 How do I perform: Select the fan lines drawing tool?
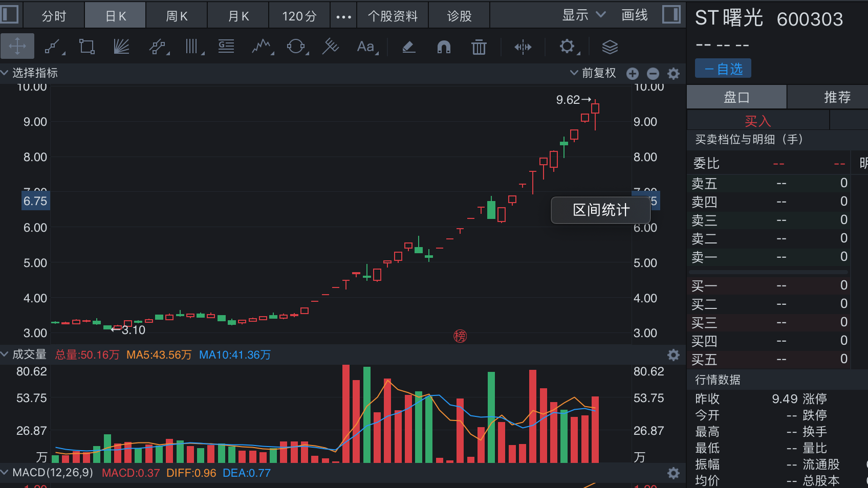tap(121, 47)
